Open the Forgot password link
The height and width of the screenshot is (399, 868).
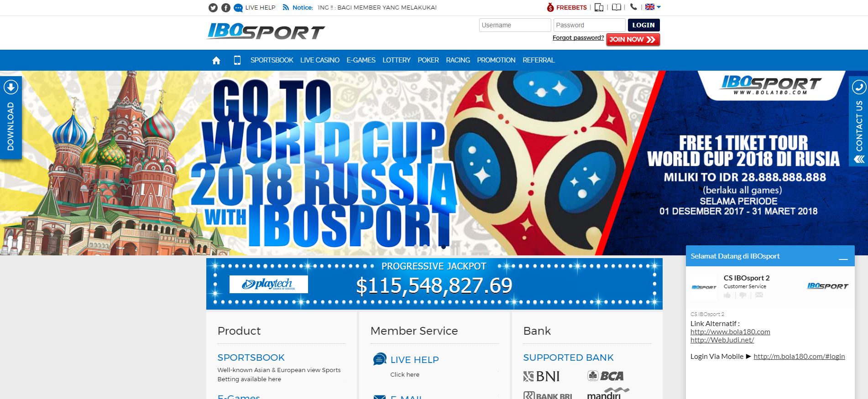(578, 38)
